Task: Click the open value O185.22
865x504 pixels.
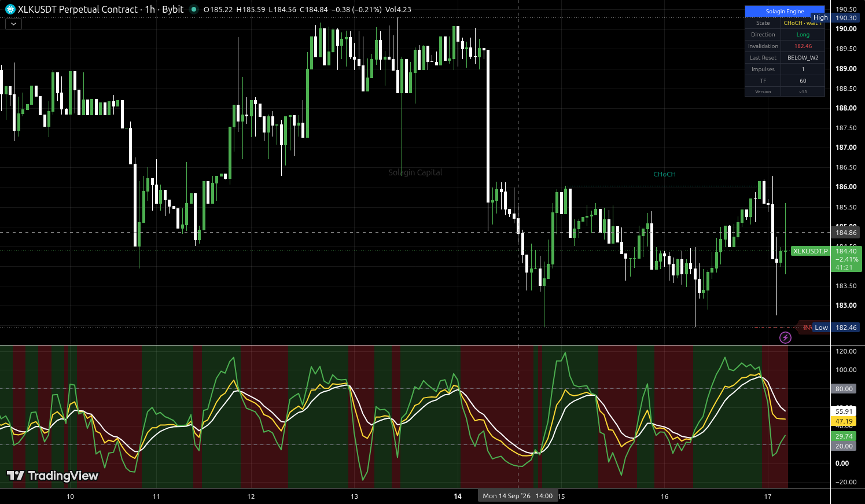Action: [x=218, y=10]
